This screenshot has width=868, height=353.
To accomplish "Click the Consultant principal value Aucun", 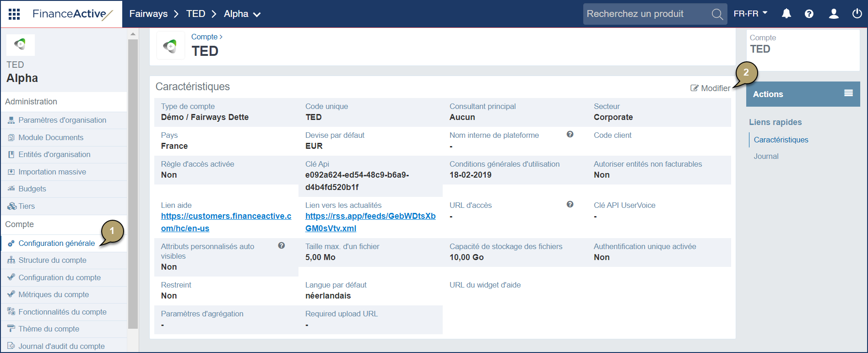I will (462, 117).
